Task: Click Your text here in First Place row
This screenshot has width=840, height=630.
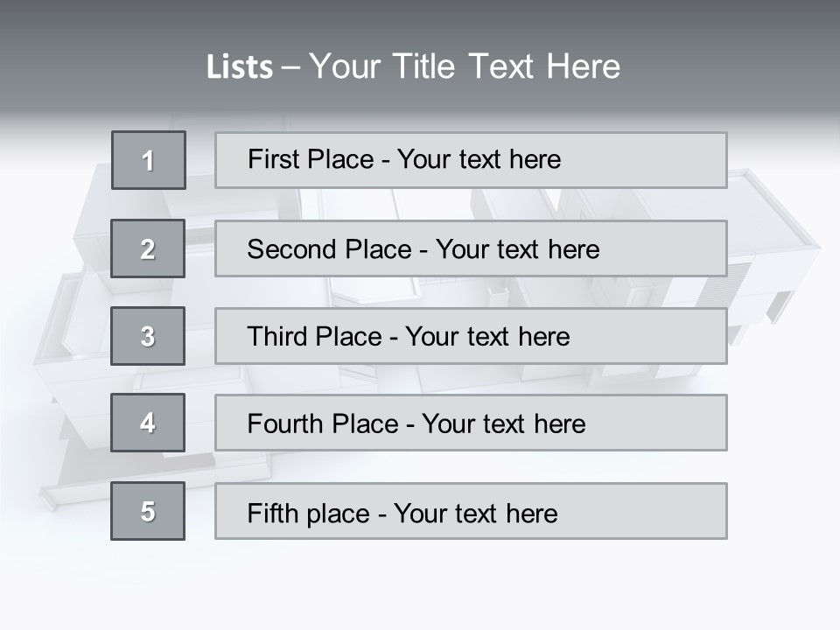Action: (479, 159)
